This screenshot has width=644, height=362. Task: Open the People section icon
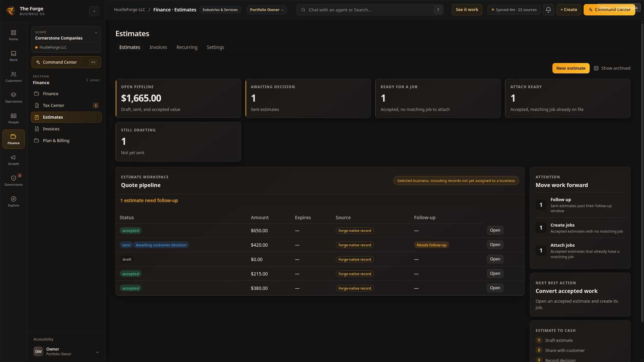13,118
